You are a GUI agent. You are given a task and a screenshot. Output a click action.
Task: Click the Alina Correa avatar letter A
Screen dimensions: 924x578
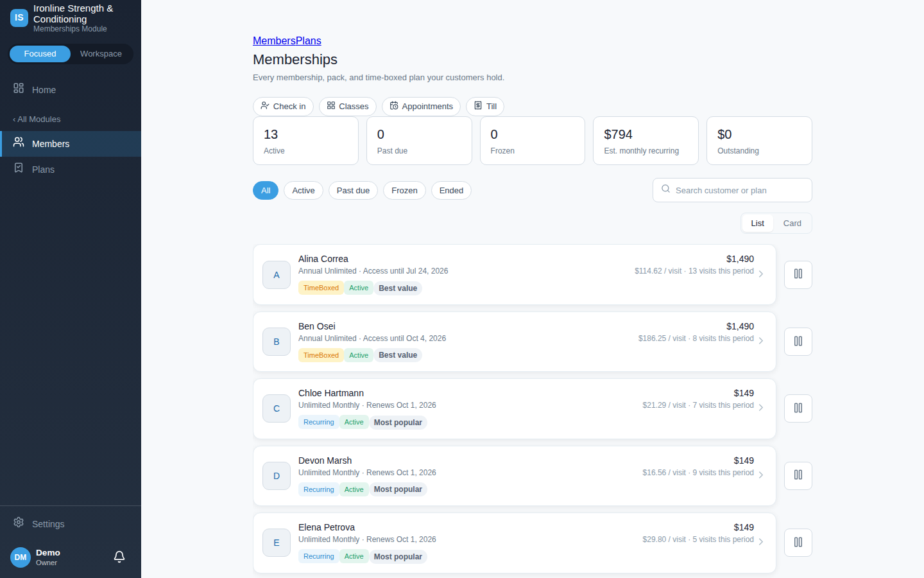[277, 275]
